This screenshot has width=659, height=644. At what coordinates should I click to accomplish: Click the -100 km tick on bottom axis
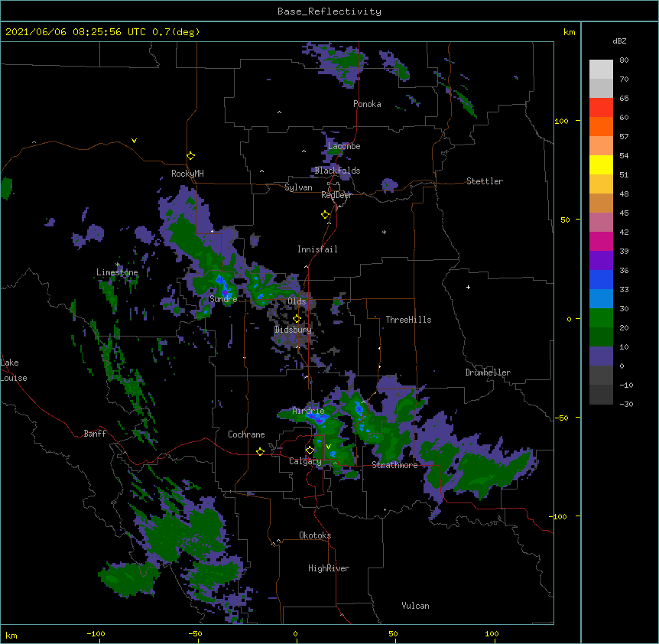96,633
